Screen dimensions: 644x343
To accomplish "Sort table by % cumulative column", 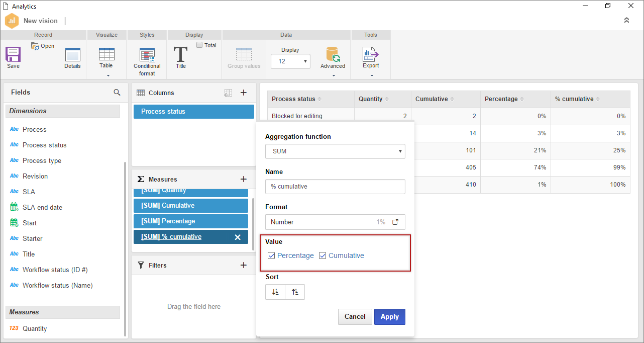I will click(x=598, y=99).
